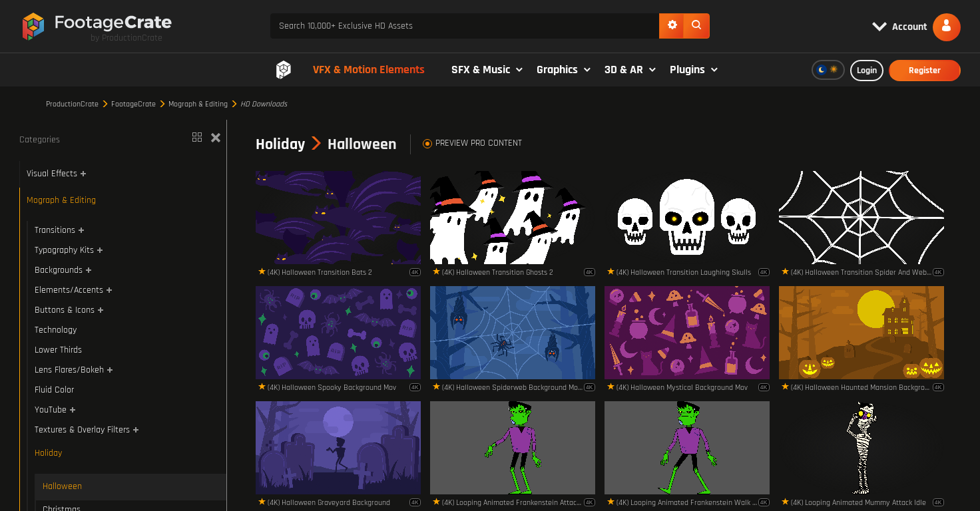Click star icon on Halloween Graveyard Background
Image resolution: width=980 pixels, height=511 pixels.
pyautogui.click(x=262, y=502)
